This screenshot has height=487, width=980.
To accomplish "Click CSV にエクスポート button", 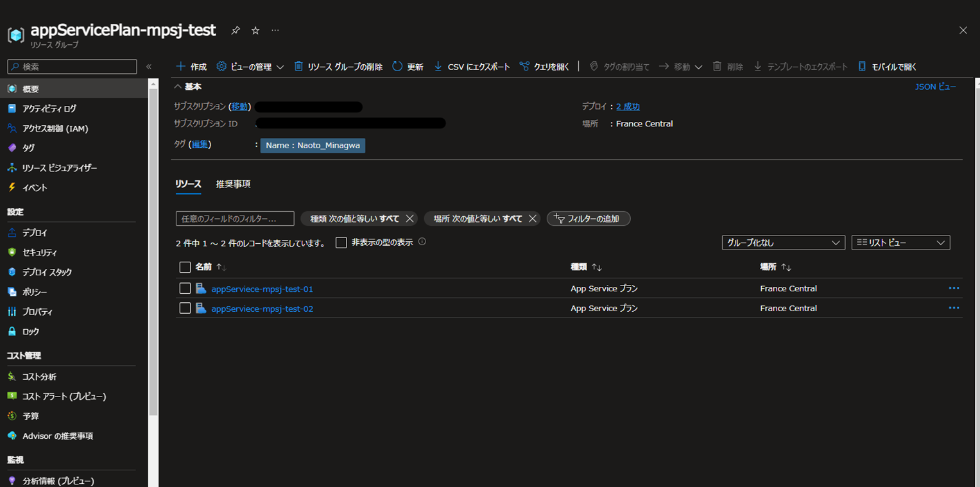I will [472, 67].
